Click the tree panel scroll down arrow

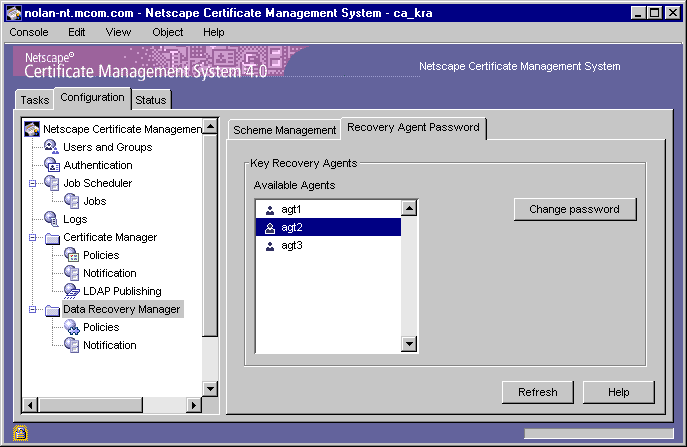coord(210,389)
